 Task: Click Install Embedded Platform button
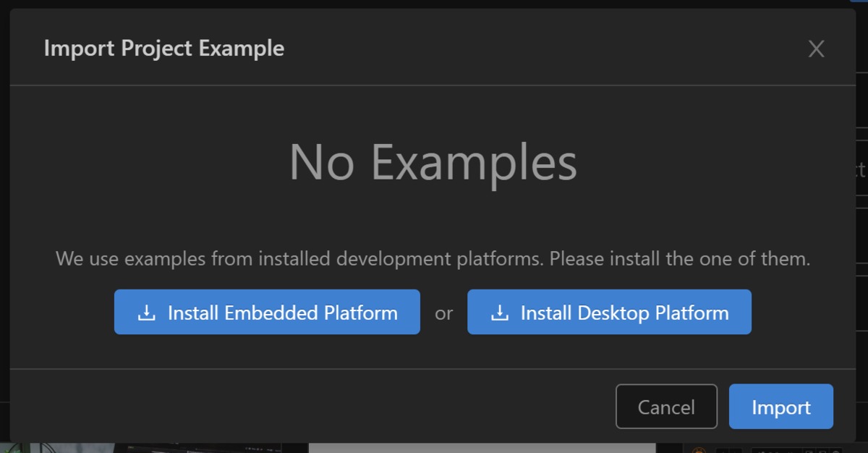coord(267,312)
